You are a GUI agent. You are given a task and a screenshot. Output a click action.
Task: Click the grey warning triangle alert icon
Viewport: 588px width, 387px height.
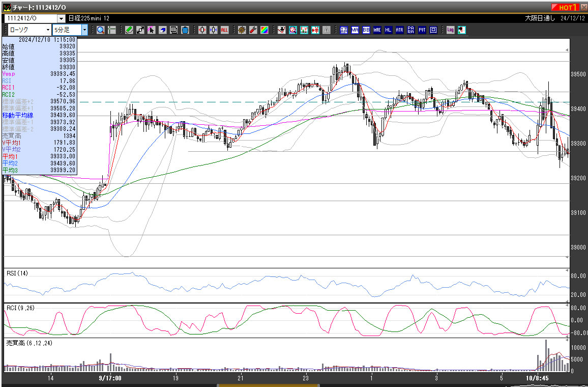pyautogui.click(x=327, y=30)
